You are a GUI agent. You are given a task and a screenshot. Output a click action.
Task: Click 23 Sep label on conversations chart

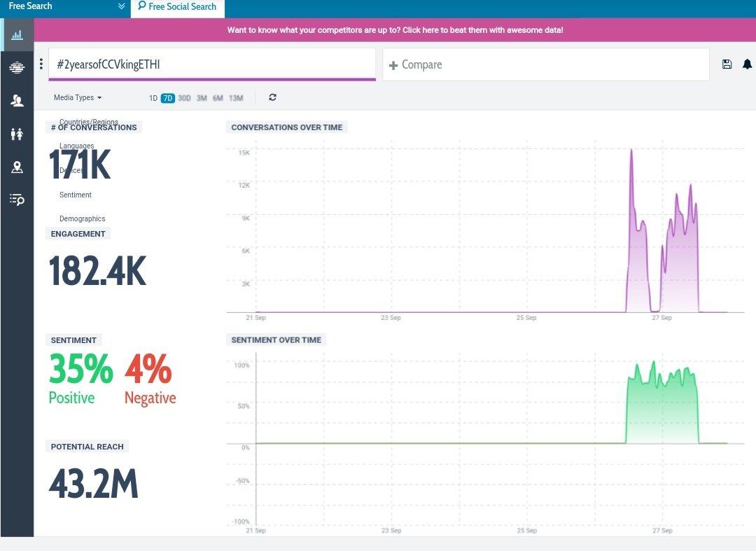tap(391, 318)
